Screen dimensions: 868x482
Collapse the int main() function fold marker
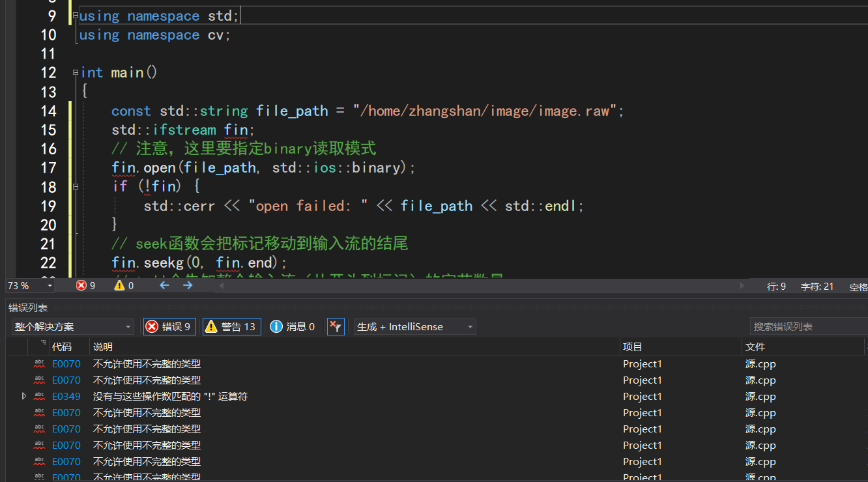tap(76, 72)
